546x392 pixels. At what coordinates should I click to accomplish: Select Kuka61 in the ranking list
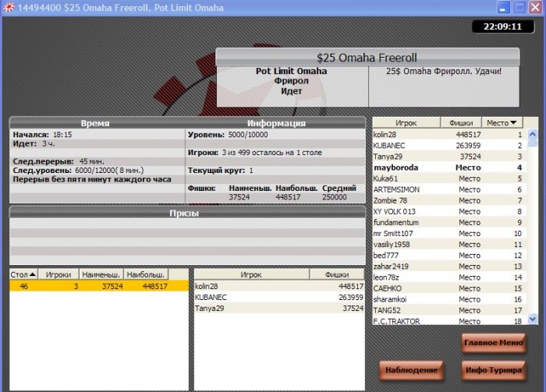pyautogui.click(x=448, y=178)
